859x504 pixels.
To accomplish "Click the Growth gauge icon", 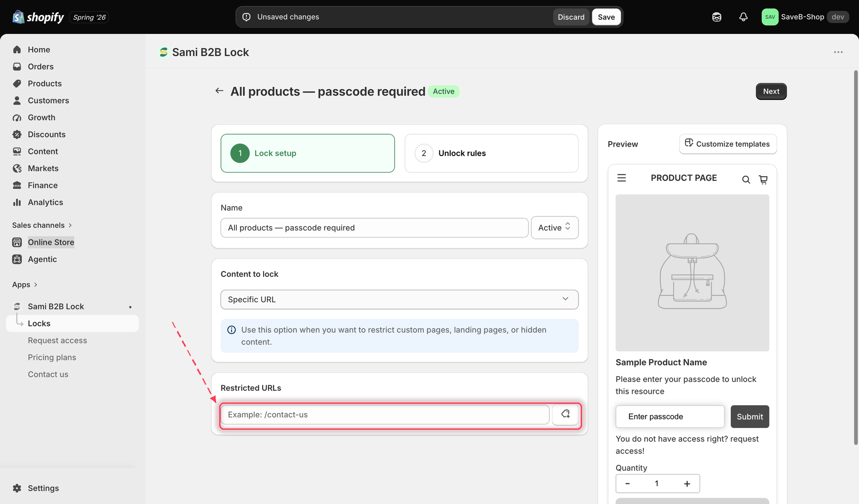I will tap(17, 118).
